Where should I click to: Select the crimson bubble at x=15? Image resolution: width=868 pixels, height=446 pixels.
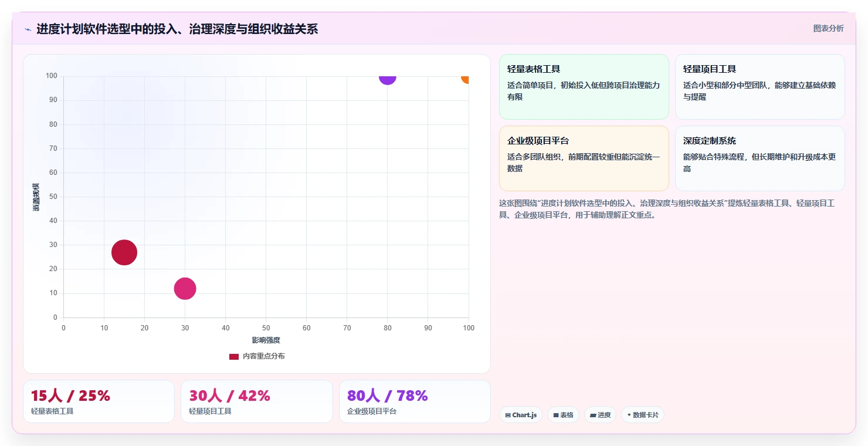tap(124, 252)
